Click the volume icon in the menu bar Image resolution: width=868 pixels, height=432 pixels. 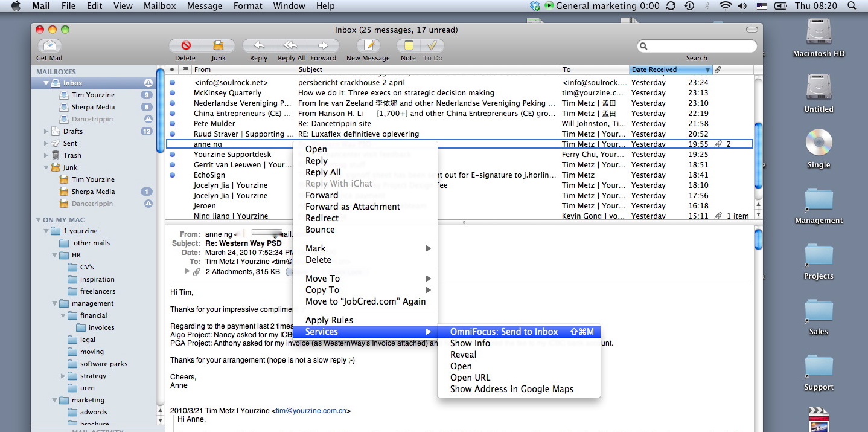(x=742, y=6)
